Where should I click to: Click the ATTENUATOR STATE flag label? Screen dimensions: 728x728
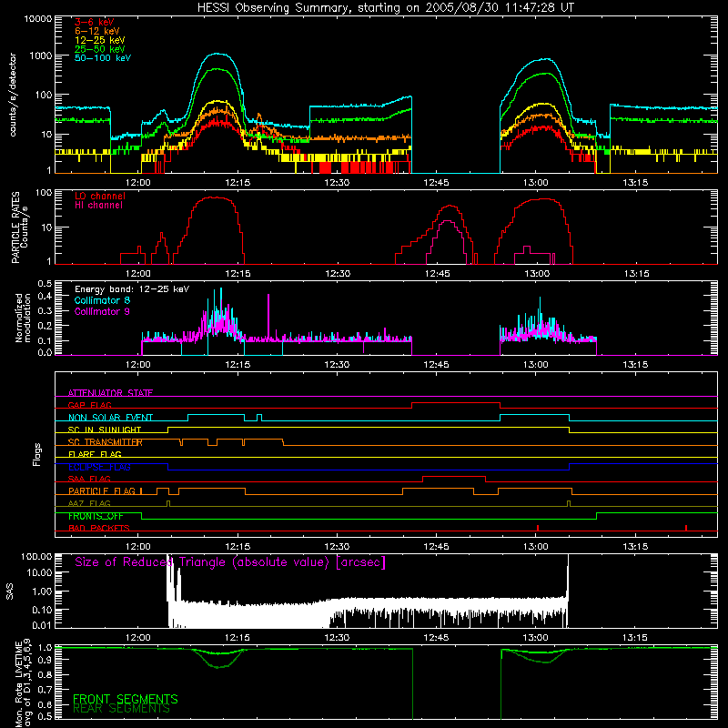tap(110, 393)
